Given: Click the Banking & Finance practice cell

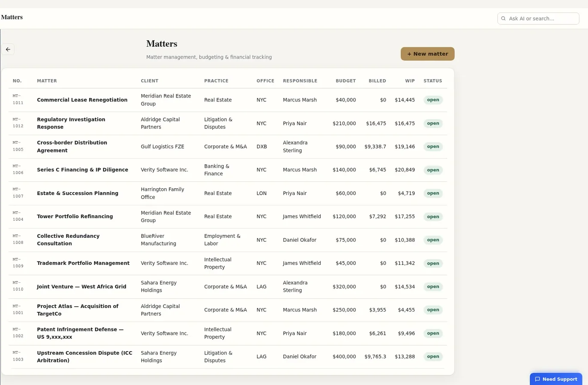Looking at the screenshot, I should (x=217, y=170).
